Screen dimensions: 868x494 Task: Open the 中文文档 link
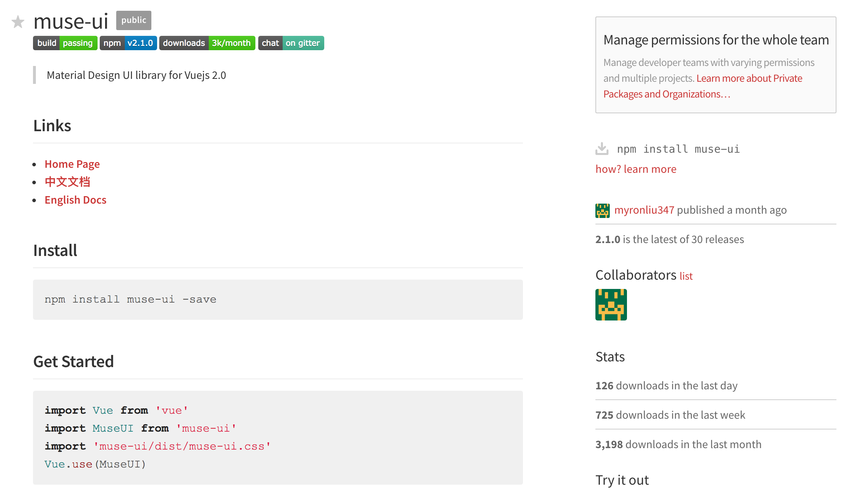(x=67, y=182)
